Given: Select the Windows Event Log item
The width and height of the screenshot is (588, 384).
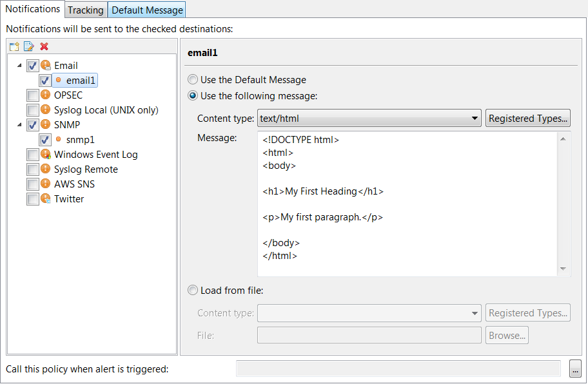Looking at the screenshot, I should click(x=96, y=155).
